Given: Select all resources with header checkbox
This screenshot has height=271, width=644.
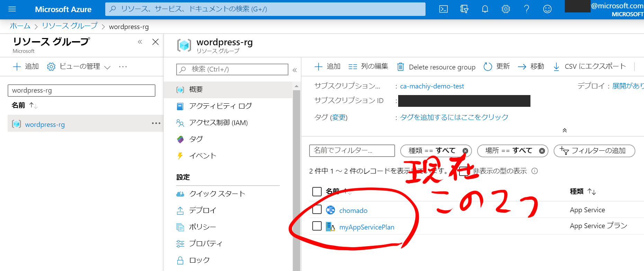Looking at the screenshot, I should click(x=317, y=191).
